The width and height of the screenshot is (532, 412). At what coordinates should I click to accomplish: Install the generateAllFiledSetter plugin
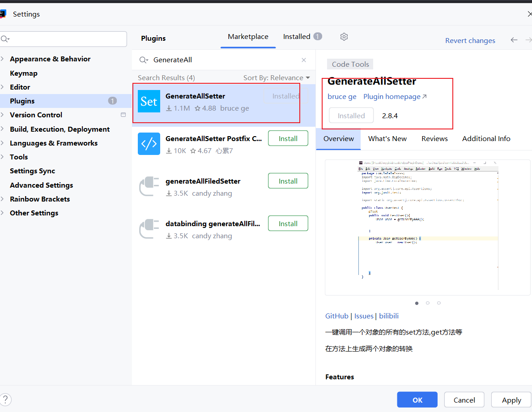tap(288, 180)
